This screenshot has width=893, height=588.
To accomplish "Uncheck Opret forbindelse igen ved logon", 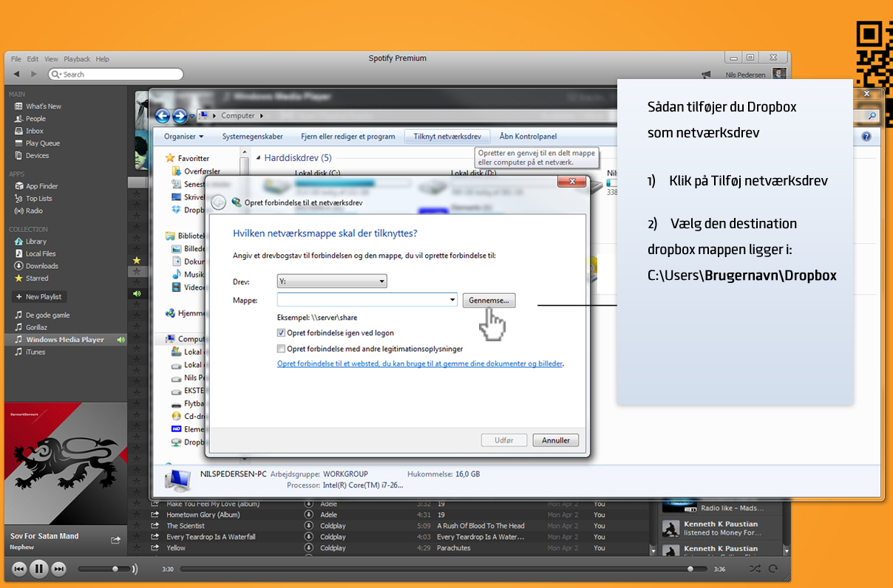I will coord(281,333).
